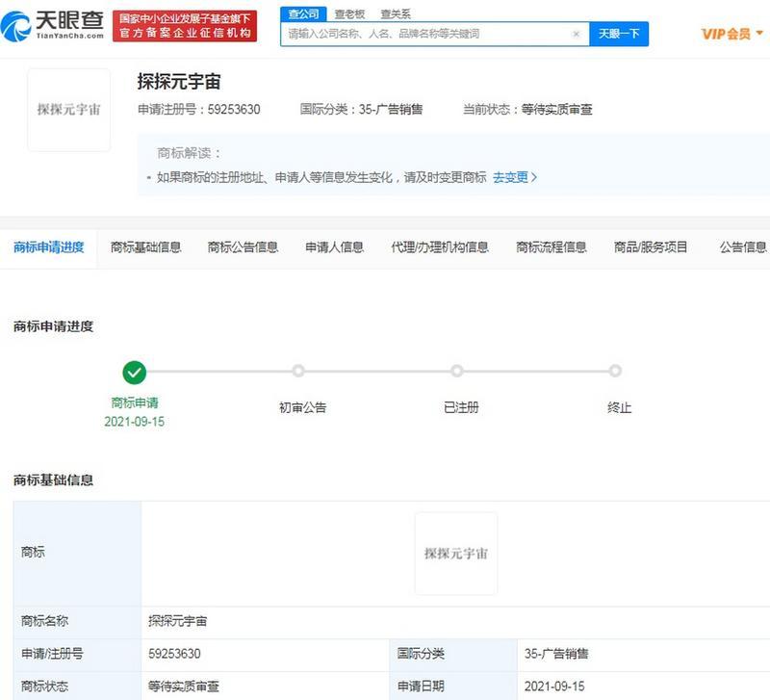770x700 pixels.
Task: Click the 终止 progress circle
Action: click(615, 371)
